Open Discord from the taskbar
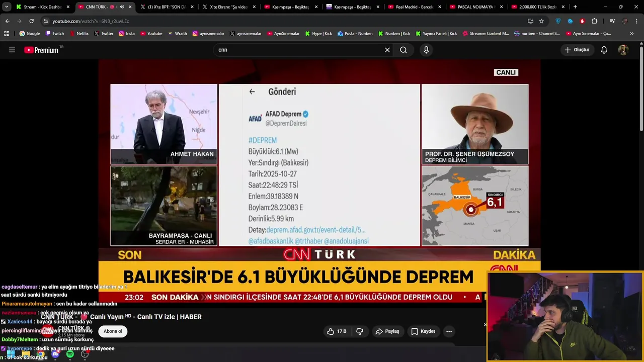Viewport: 644px width, 362px height. tap(55, 354)
